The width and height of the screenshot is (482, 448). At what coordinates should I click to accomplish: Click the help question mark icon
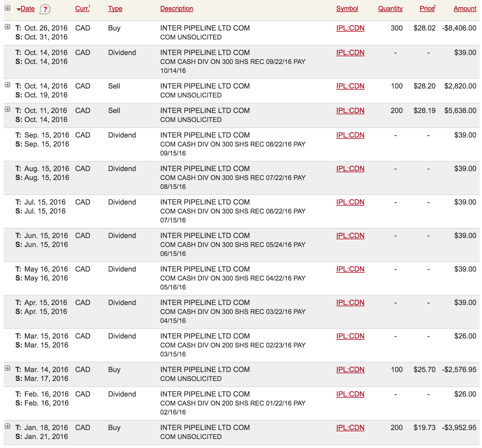45,9
